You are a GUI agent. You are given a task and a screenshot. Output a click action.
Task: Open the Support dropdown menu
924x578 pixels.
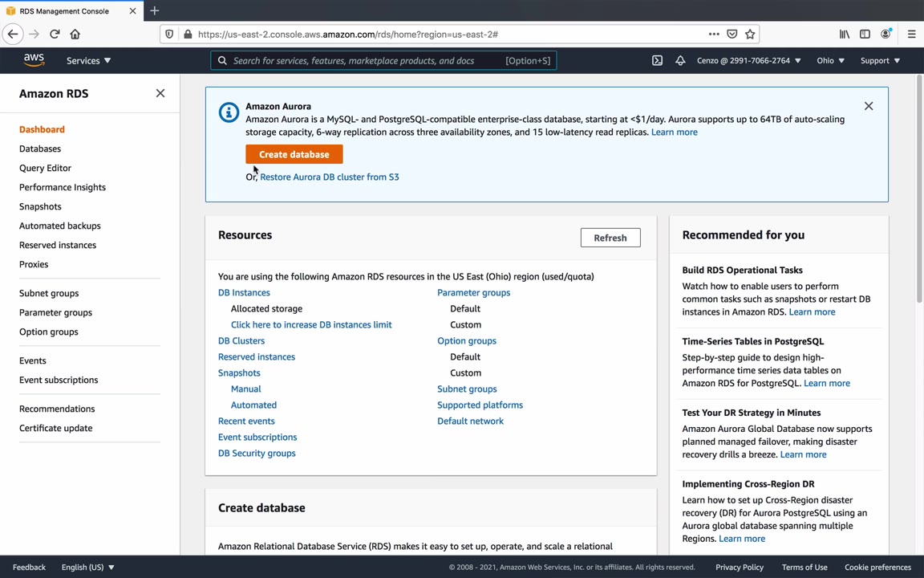880,60
